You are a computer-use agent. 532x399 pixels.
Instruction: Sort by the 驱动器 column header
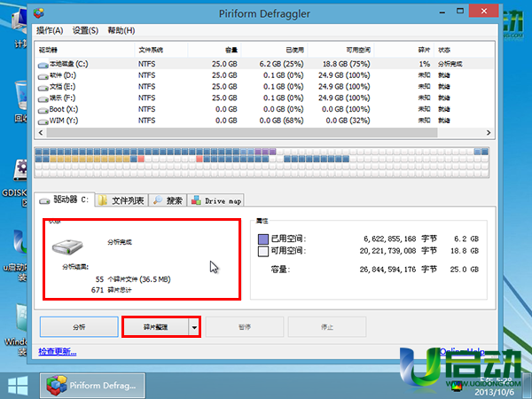[x=84, y=50]
